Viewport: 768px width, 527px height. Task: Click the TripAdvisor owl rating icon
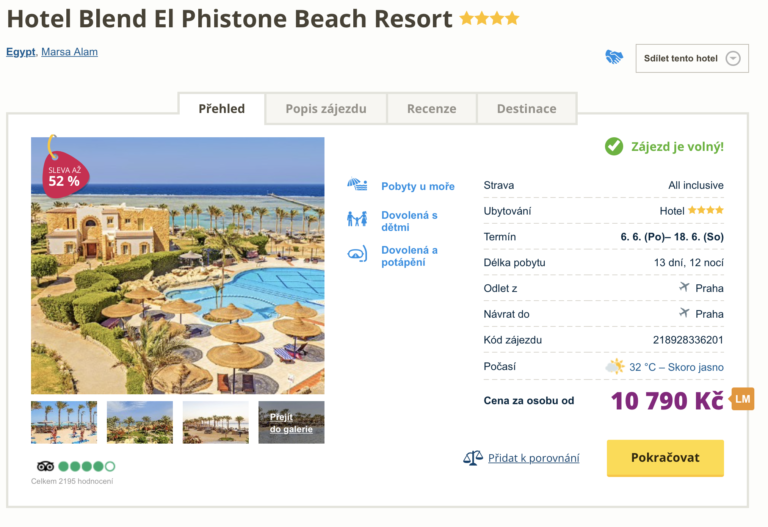[x=45, y=466]
